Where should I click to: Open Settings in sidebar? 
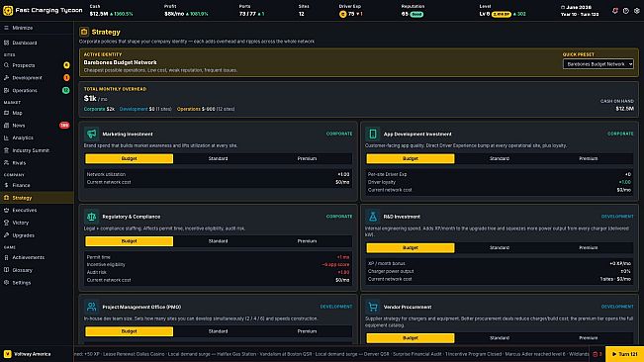[x=37, y=282]
